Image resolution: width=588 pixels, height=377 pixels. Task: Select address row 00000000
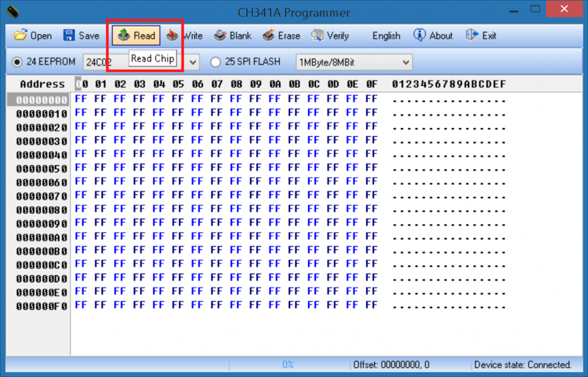[x=41, y=100]
